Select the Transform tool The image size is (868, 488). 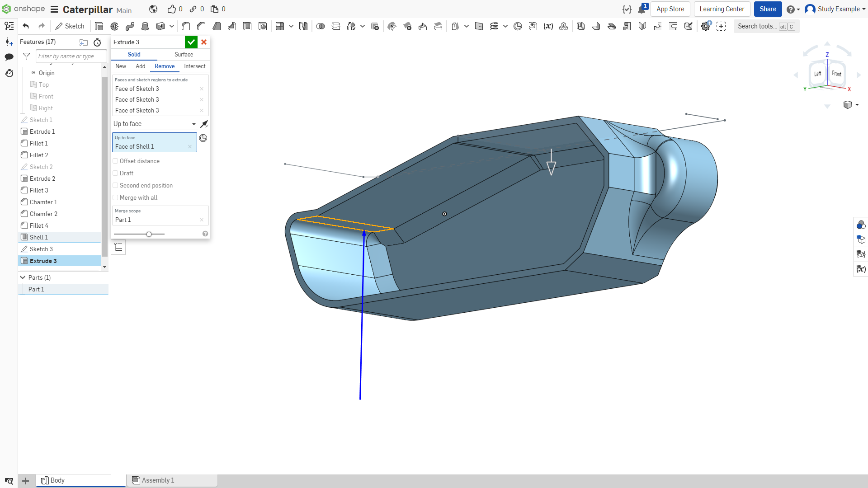click(351, 26)
